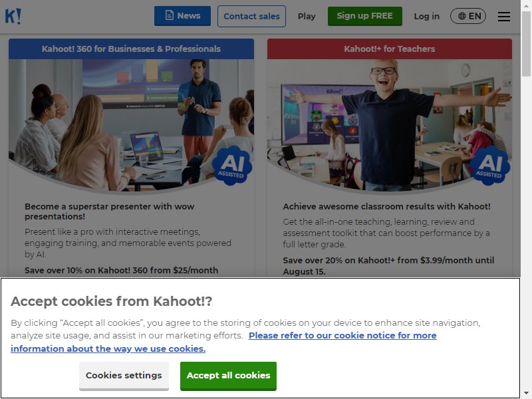Click the document icon on News button
The image size is (532, 399).
(169, 15)
